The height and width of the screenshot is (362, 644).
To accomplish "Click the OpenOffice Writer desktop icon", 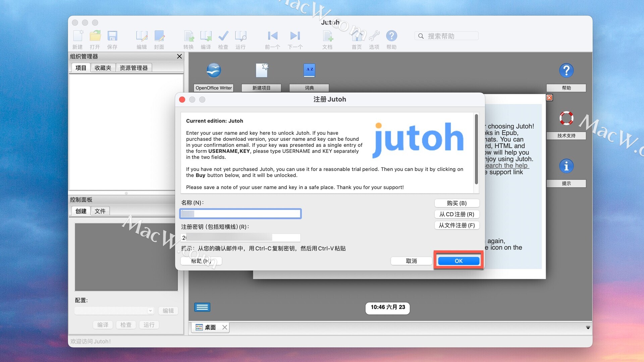I will tap(214, 70).
